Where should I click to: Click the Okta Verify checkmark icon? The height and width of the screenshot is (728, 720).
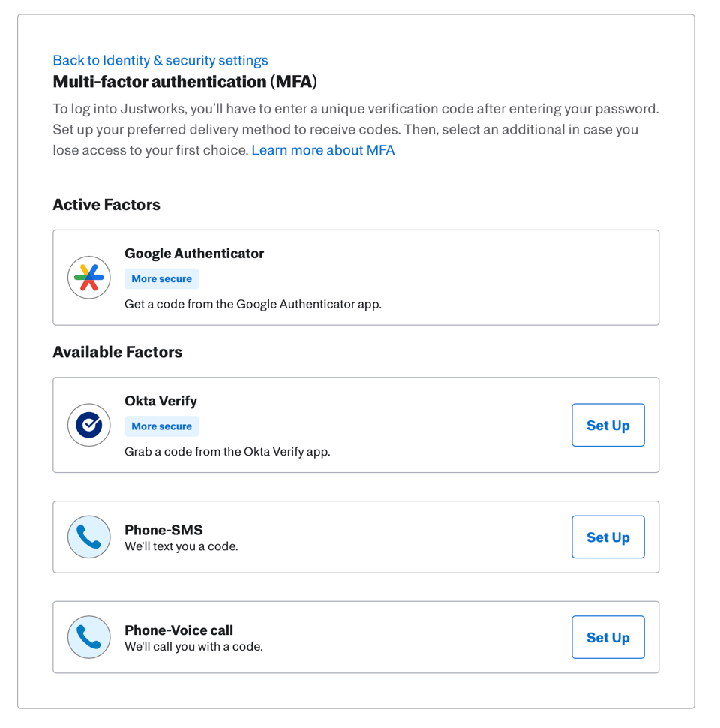(x=89, y=425)
